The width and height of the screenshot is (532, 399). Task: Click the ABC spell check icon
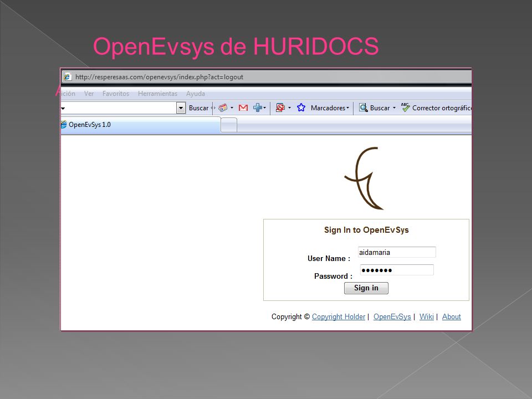405,107
